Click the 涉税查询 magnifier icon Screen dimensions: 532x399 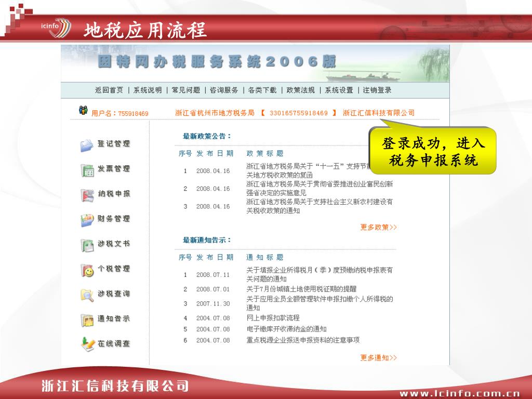point(87,295)
